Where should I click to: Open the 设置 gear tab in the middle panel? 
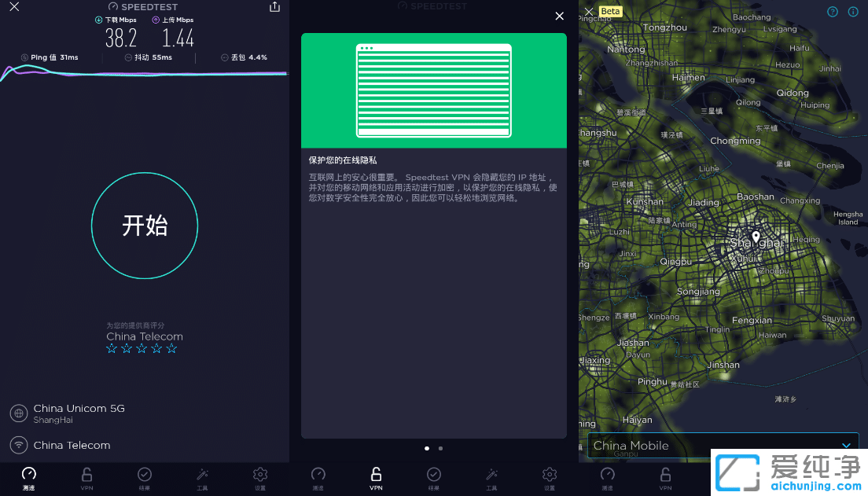point(549,479)
